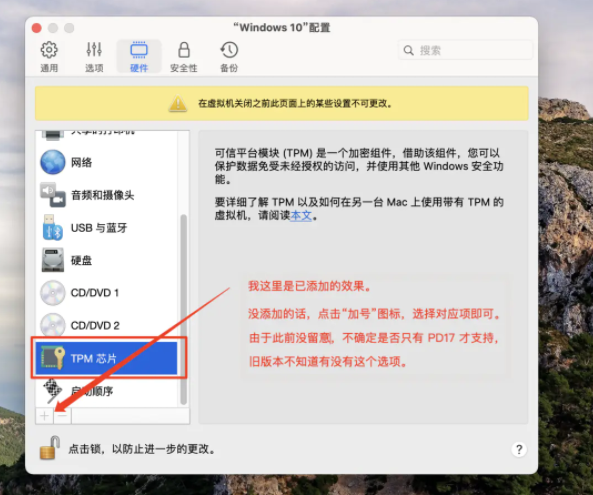Click the minus button to remove device
Image resolution: width=593 pixels, height=495 pixels.
click(x=62, y=416)
